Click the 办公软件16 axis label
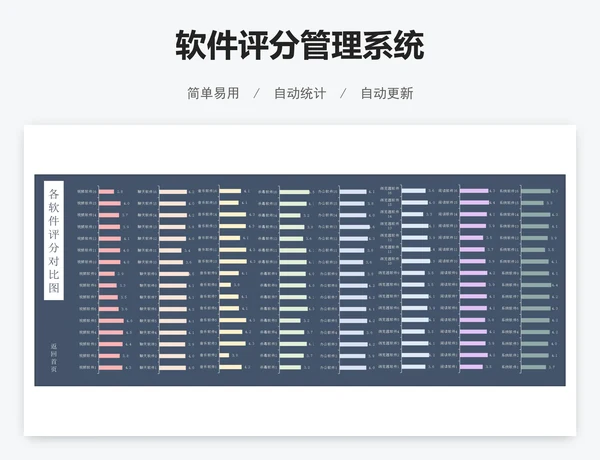Screen dimensions: 600x460 [x=328, y=191]
